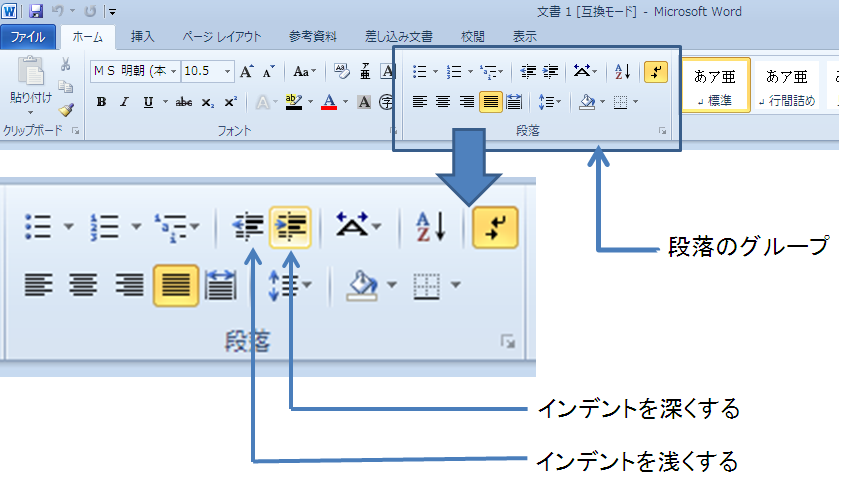854x489 pixels.
Task: Click the Asian layout icon in the Word ribbon
Action: (x=582, y=71)
